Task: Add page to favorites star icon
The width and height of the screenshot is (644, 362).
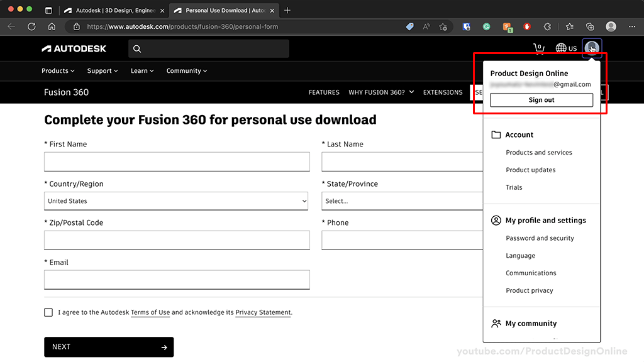Action: coord(443,26)
